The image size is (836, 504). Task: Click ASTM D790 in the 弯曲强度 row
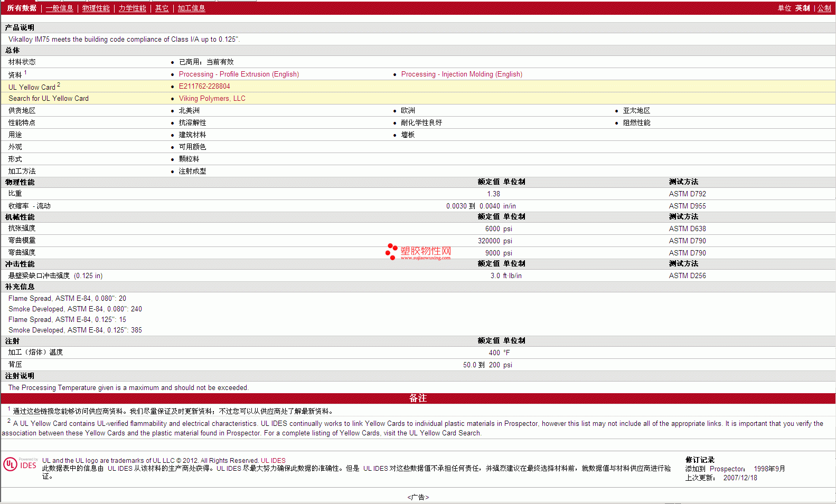point(688,253)
